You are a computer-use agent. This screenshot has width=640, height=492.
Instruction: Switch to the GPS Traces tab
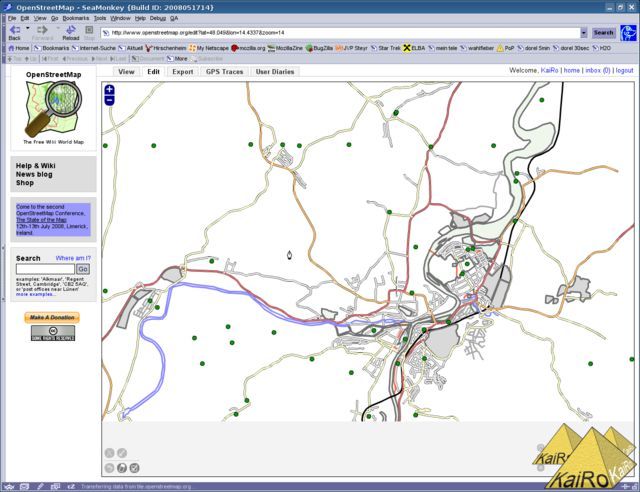tap(224, 71)
